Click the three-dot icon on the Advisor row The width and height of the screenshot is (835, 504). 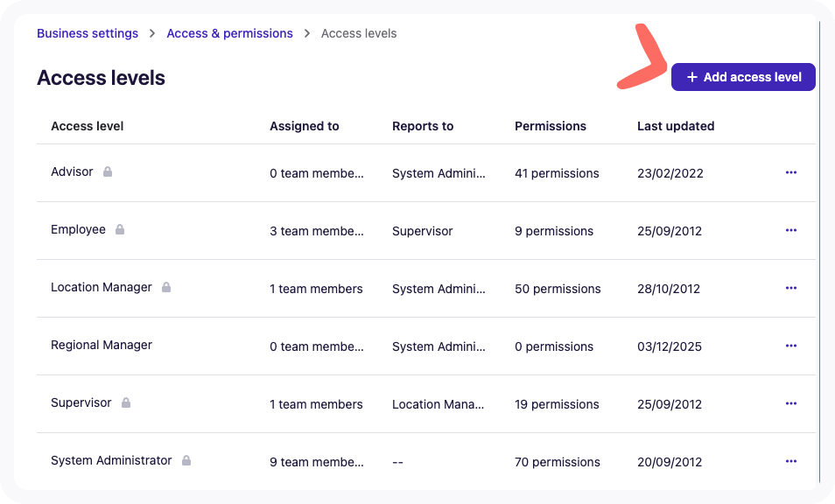[791, 172]
